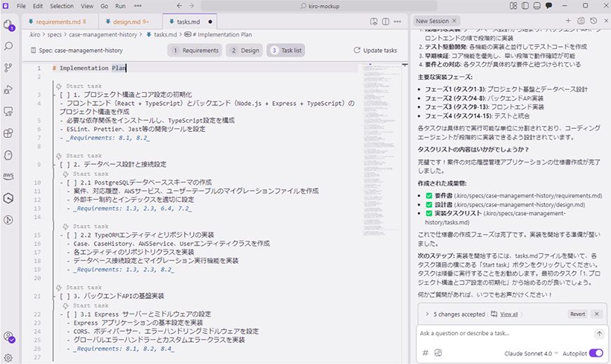Viewport: 611px width, 364px height.
Task: Select the tasks.md editor tab
Action: point(190,22)
